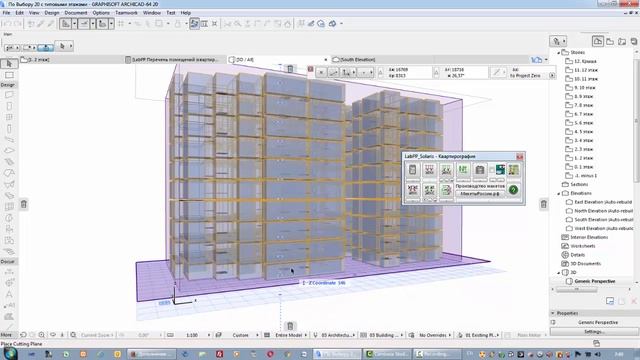Click the clipboard icon in LabPP_Solaris palette

coord(480,169)
